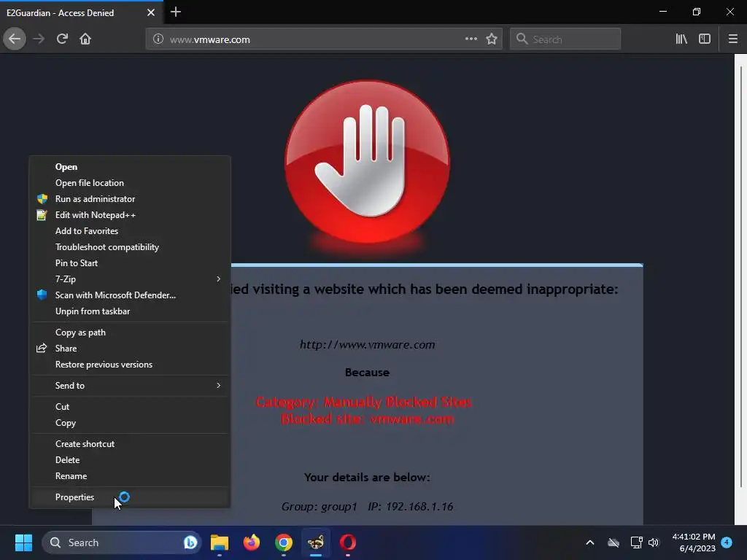Choose Copy from the context menu
This screenshot has height=560, width=747.
[x=130, y=423]
